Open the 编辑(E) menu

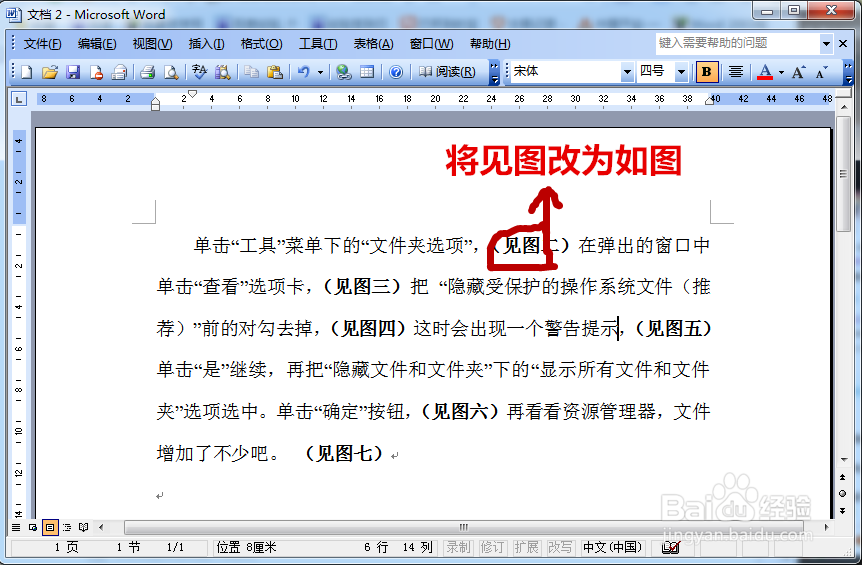click(97, 44)
